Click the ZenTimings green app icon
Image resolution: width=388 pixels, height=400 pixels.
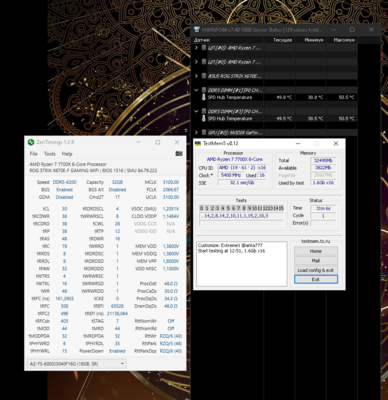tap(31, 142)
